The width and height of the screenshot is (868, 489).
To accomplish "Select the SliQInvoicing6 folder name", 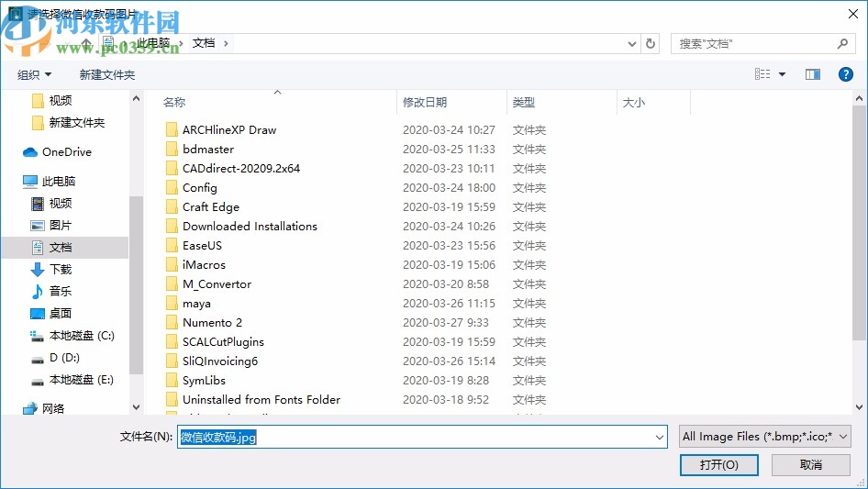I will point(220,361).
